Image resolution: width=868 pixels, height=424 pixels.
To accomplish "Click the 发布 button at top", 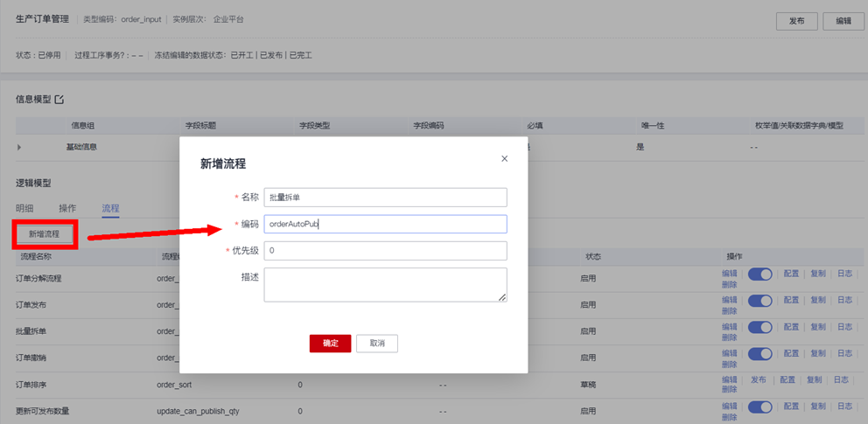I will coord(798,21).
